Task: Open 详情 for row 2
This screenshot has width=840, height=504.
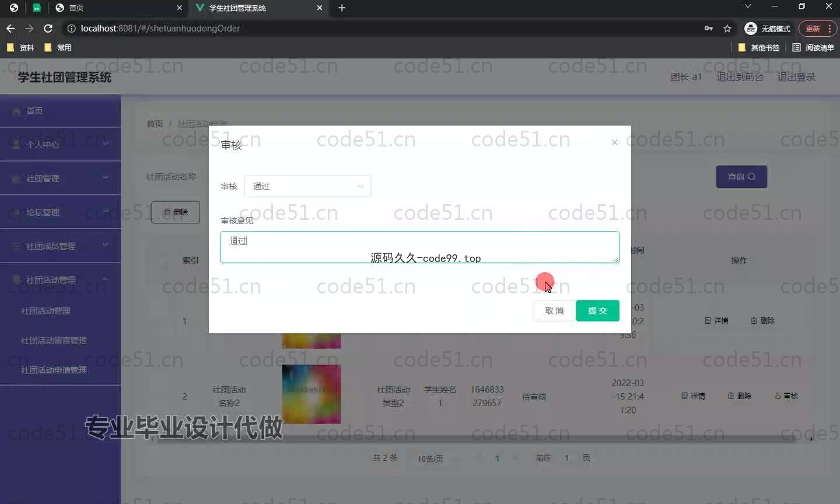Action: tap(693, 396)
